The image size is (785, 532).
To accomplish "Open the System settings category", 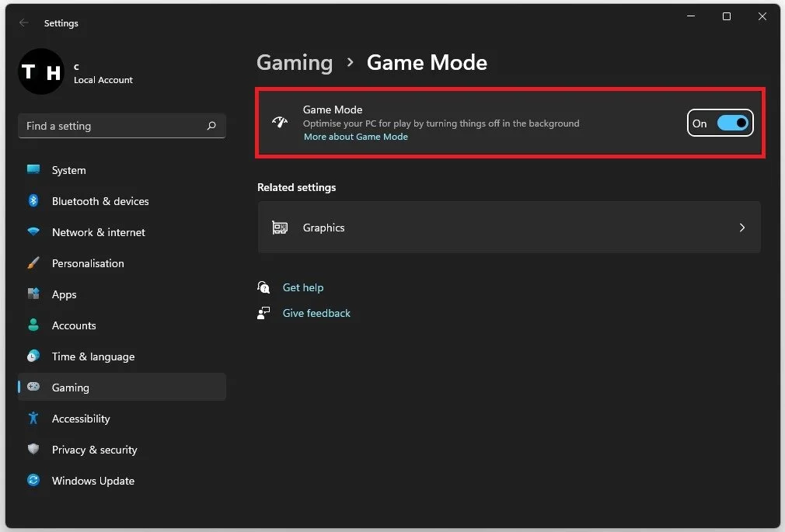I will pyautogui.click(x=122, y=170).
